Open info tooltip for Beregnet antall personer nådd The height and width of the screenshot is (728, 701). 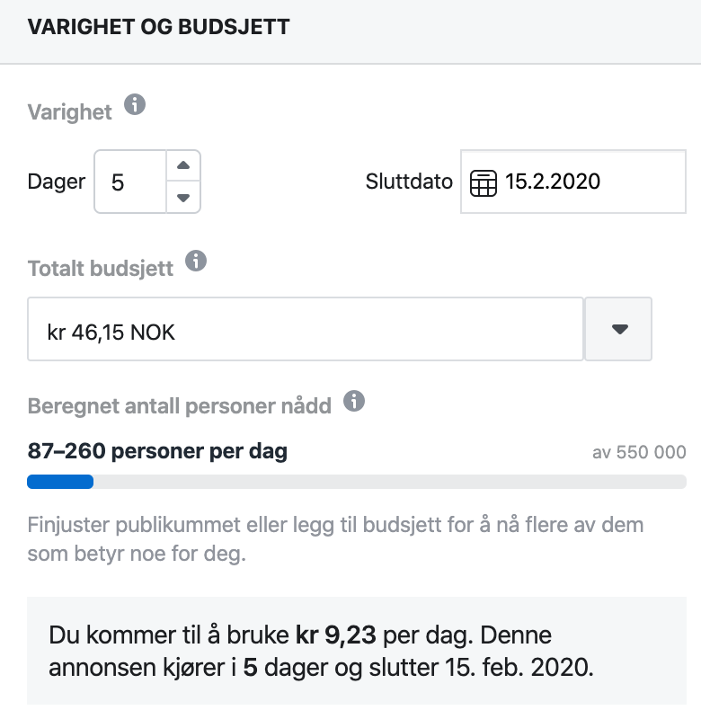(354, 401)
